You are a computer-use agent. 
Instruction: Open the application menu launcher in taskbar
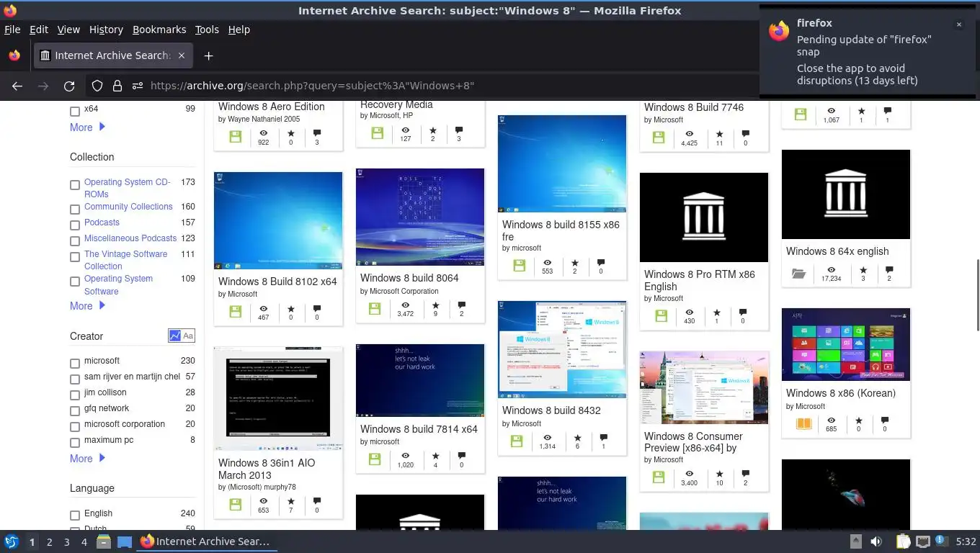click(x=12, y=541)
